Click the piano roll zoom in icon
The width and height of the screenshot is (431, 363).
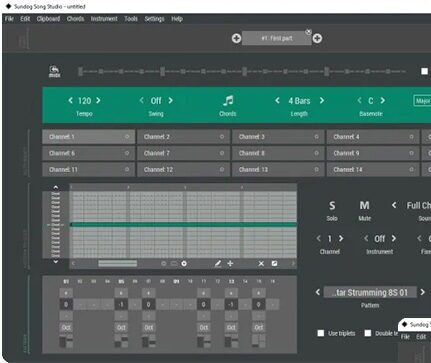pyautogui.click(x=184, y=264)
